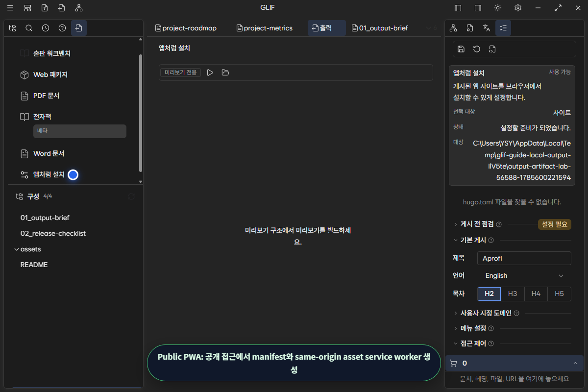Open the sitemap hierarchy icon in title bar
Image resolution: width=588 pixels, height=392 pixels.
(x=79, y=8)
